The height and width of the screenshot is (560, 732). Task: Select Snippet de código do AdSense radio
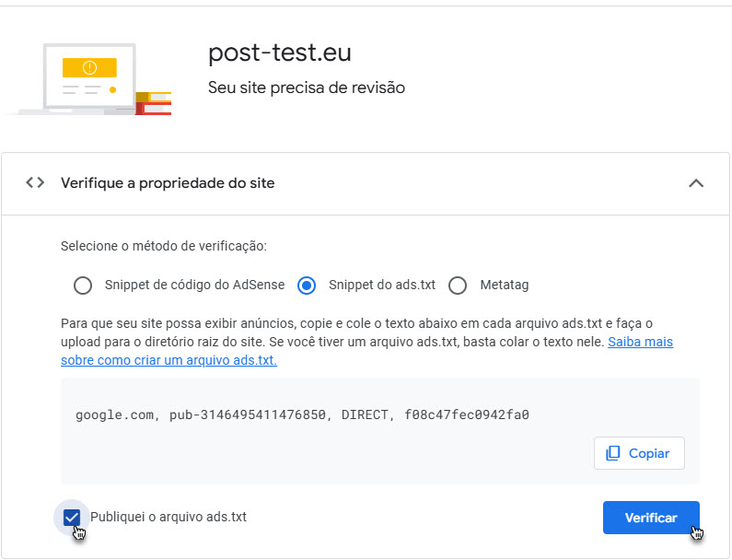(83, 286)
